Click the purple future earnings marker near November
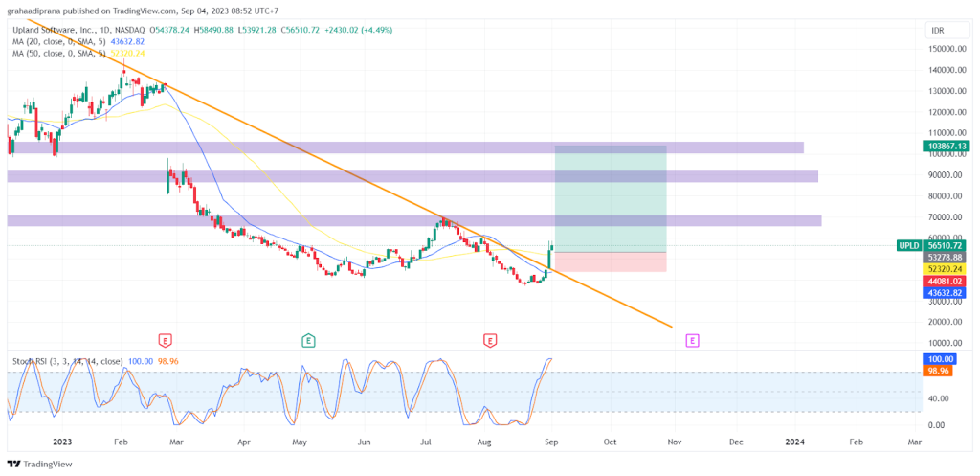 tap(692, 341)
